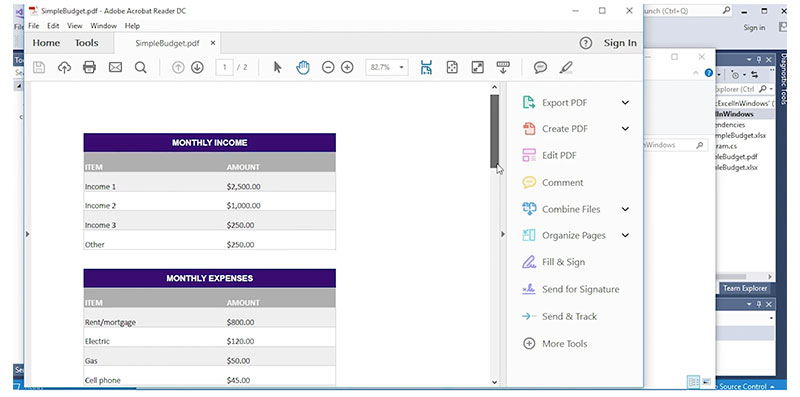This screenshot has width=800, height=397.
Task: Click the upload to cloud icon
Action: click(64, 67)
